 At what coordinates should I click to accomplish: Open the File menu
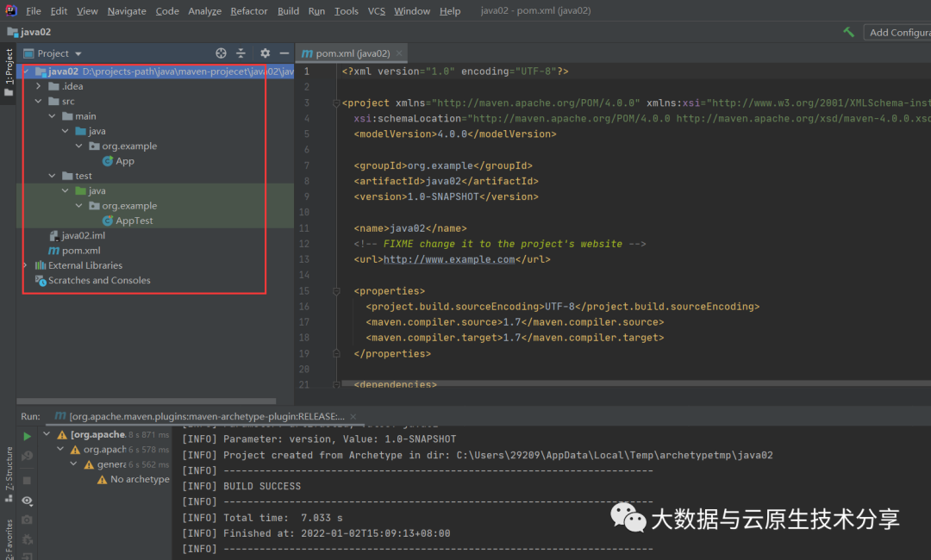(x=34, y=10)
